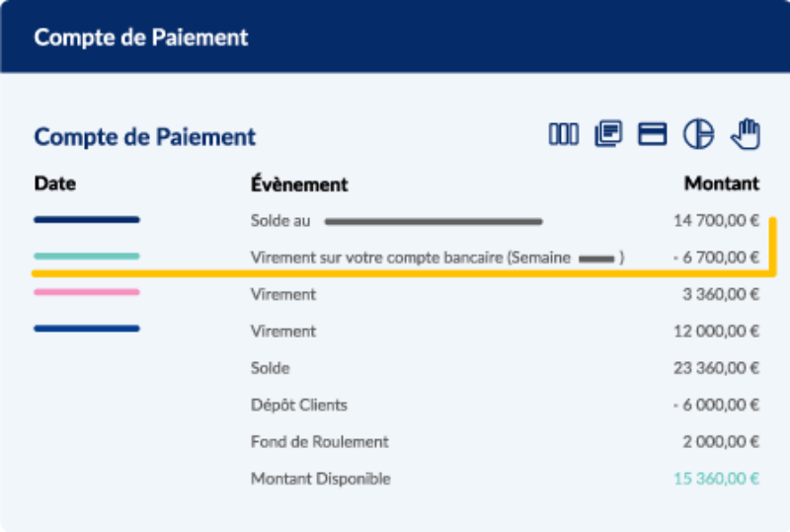Select the 'Virement sur votre compte bancaire' entry
The image size is (790, 532).
pos(410,258)
